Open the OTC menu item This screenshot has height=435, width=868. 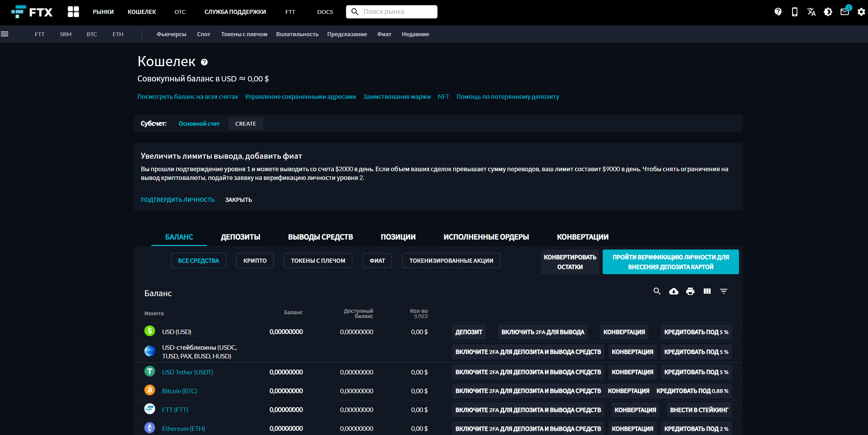[x=180, y=12]
